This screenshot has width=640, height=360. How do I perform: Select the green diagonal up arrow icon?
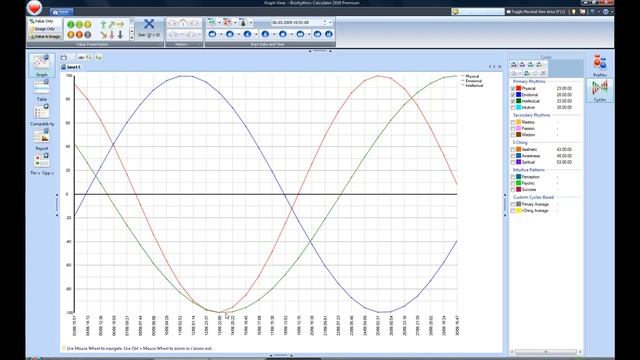[x=112, y=25]
